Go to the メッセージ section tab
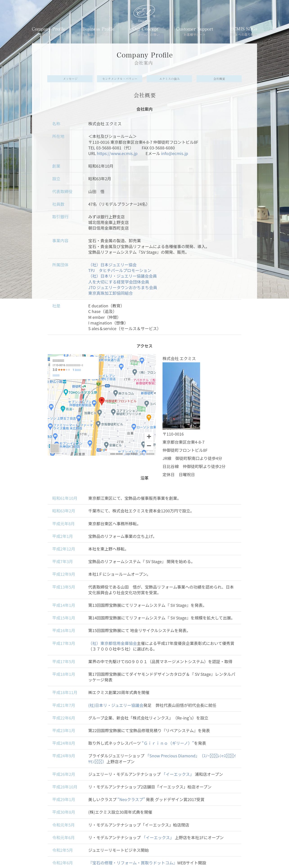 click(70, 79)
